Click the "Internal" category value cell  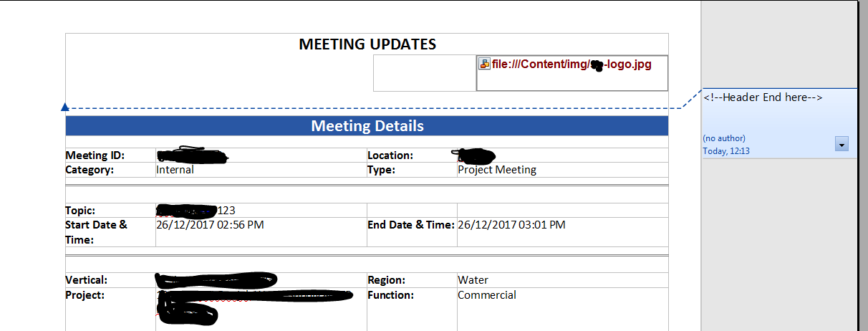click(175, 170)
